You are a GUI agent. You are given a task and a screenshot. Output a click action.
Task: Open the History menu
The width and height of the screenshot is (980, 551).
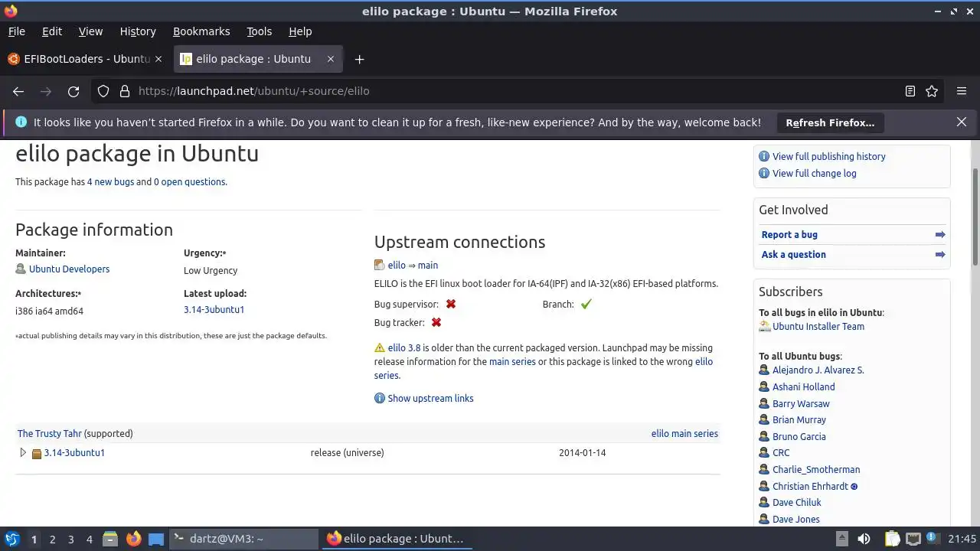pos(138,31)
